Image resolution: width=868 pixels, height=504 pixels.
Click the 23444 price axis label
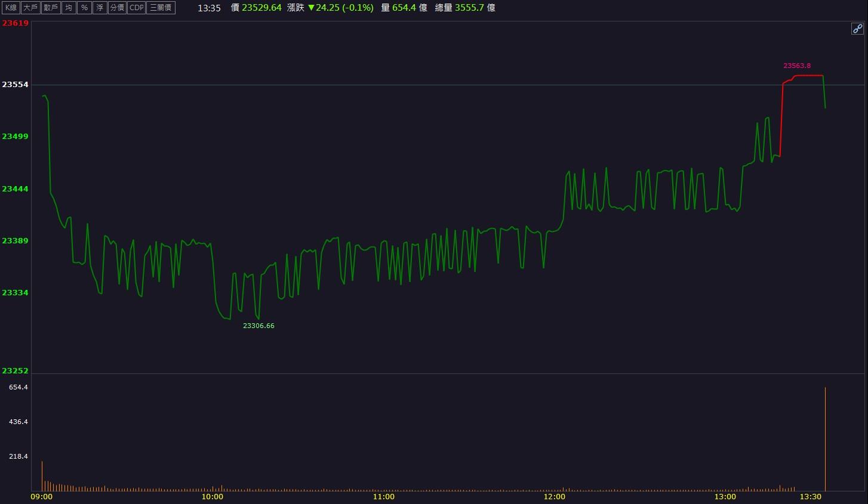(15, 189)
